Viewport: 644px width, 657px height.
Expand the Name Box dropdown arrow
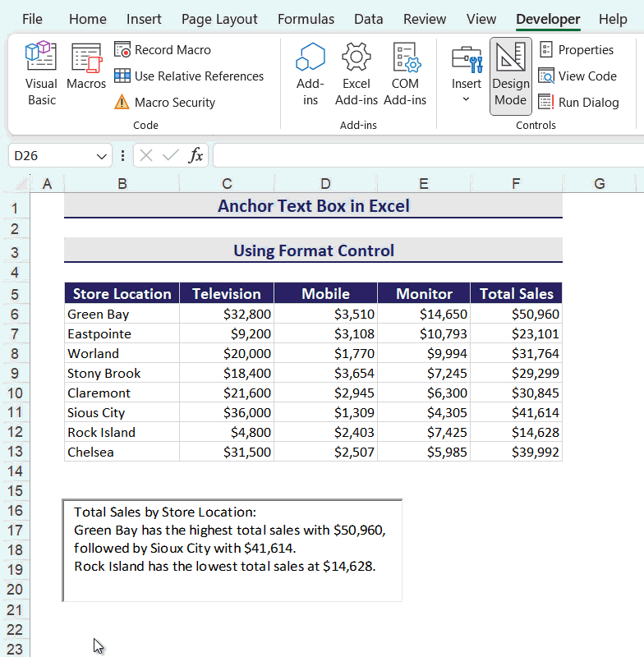(x=101, y=156)
